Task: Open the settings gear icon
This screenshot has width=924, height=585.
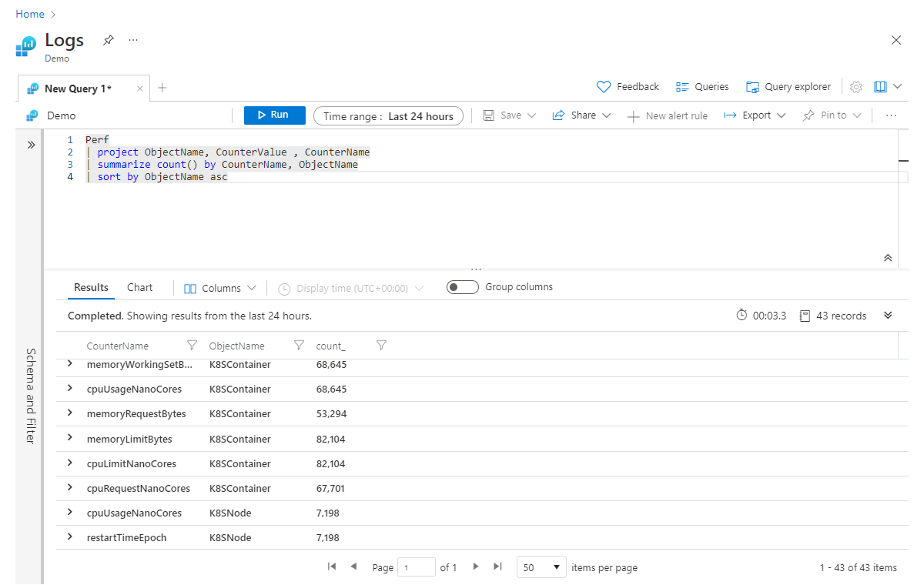Action: point(856,87)
